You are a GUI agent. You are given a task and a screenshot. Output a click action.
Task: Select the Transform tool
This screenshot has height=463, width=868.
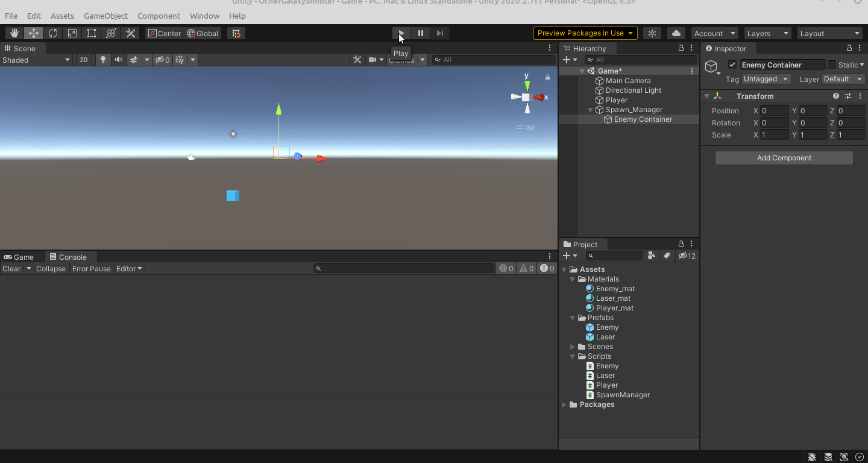pyautogui.click(x=111, y=33)
